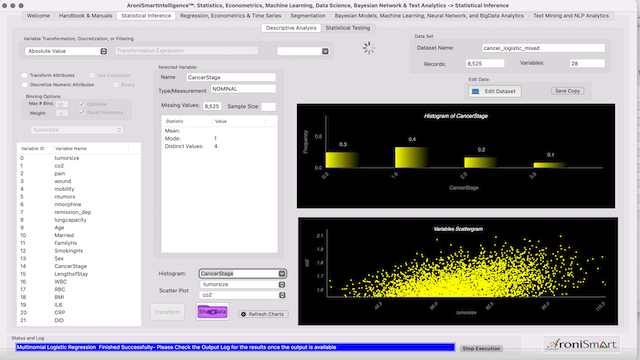Check Discretize Numeric Attributes checkbox
The image size is (640, 360).
coord(25,85)
